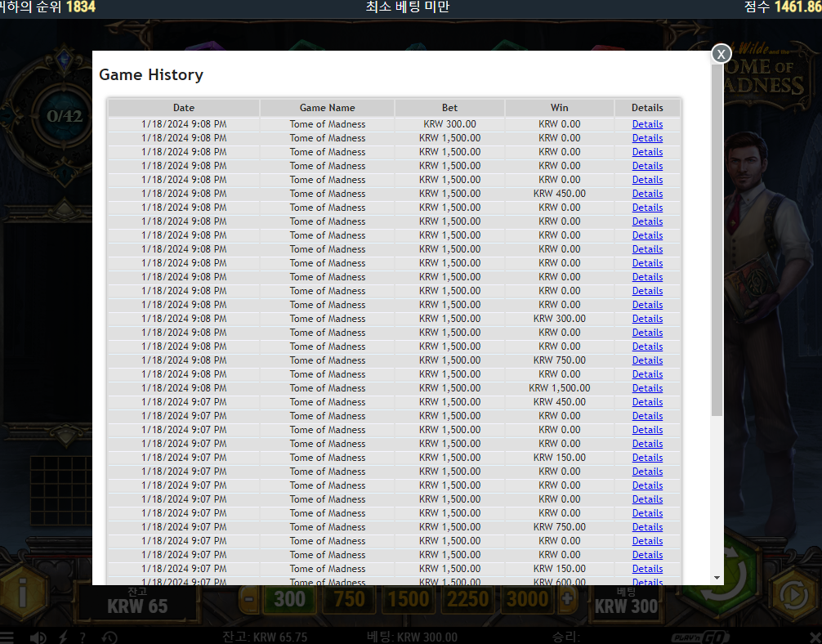This screenshot has width=822, height=644.
Task: Close the Game History dialog
Action: pos(721,53)
